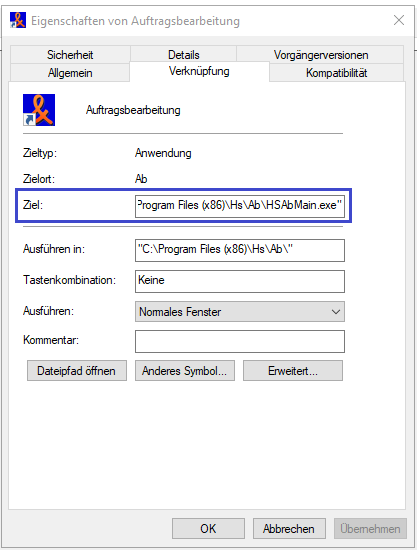This screenshot has height=550, width=417.
Task: Open the Kompatibilität tab
Action: click(336, 73)
